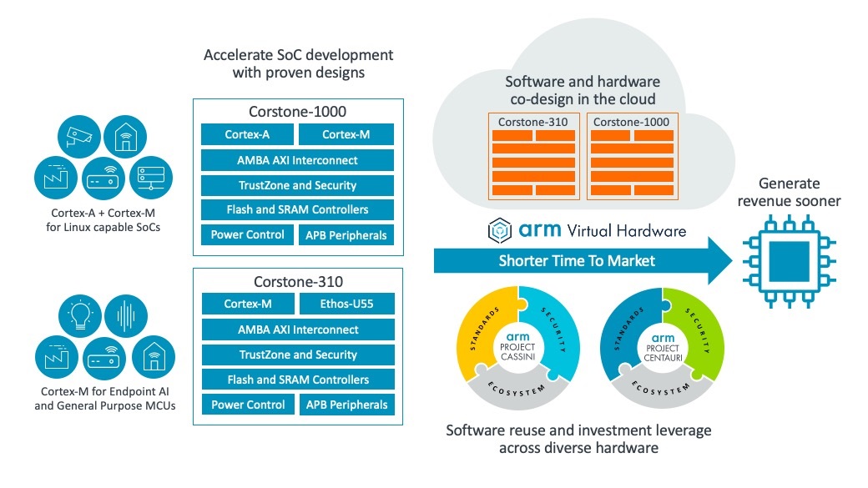
Task: Click the Arm Virtual Hardware hexagon logo
Action: click(499, 230)
